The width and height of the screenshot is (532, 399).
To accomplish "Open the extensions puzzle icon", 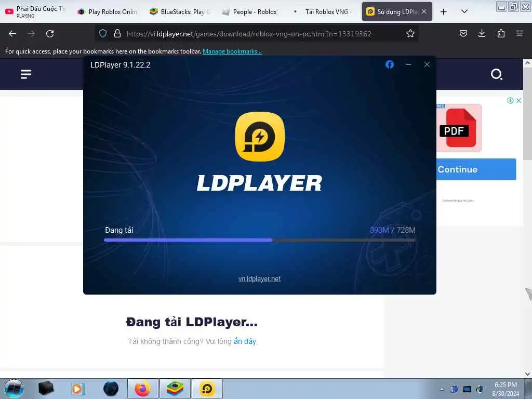I will (501, 33).
